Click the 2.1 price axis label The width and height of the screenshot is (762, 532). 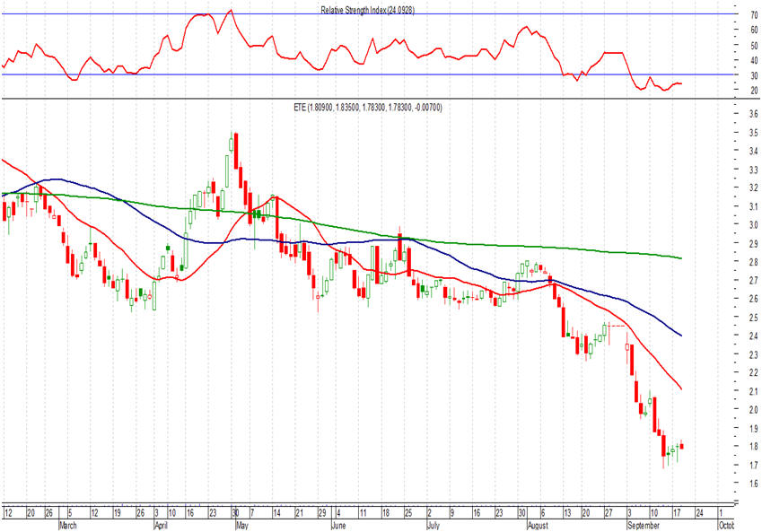coord(753,391)
